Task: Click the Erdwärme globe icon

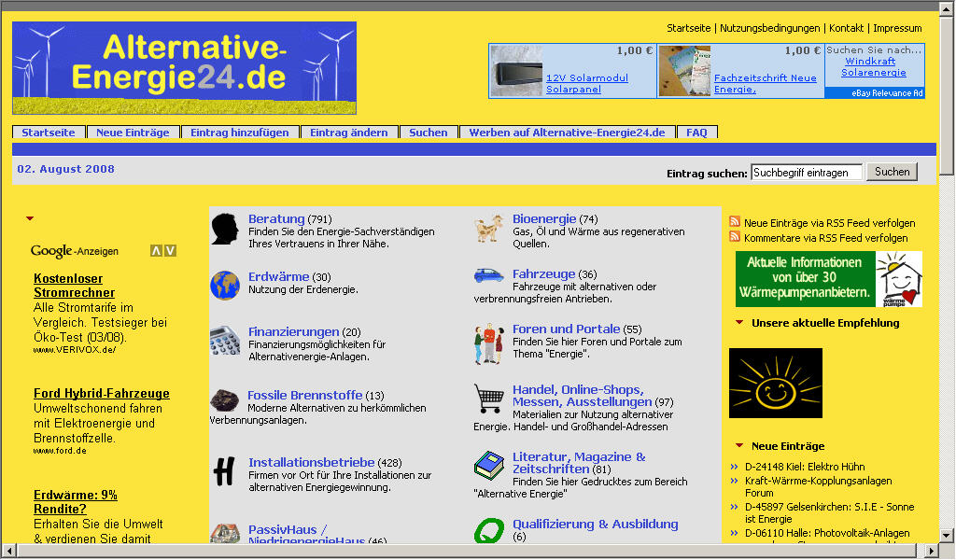Action: pos(224,286)
